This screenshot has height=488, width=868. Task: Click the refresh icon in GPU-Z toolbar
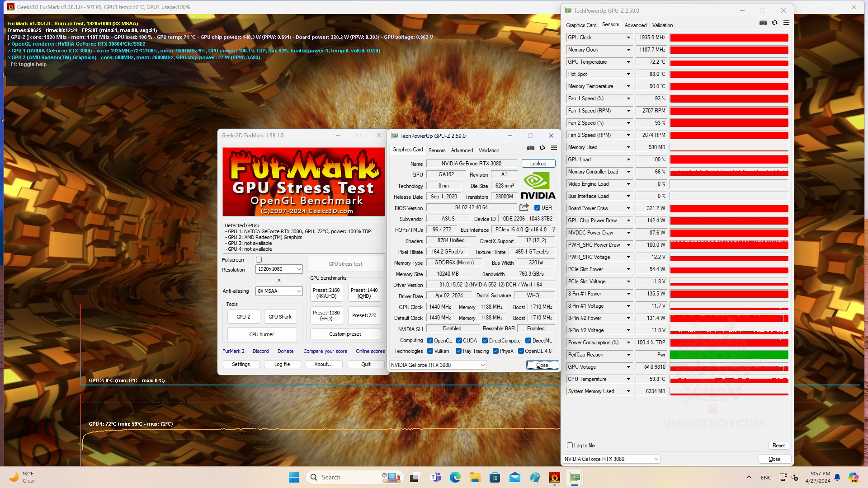coord(774,22)
